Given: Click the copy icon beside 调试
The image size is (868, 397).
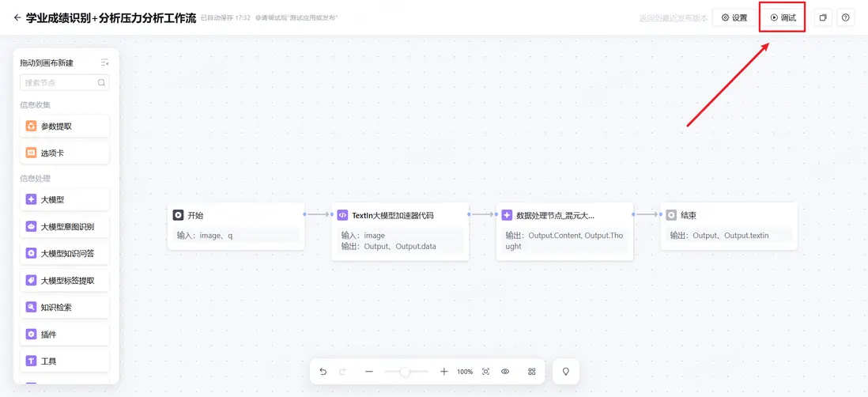Looking at the screenshot, I should point(823,17).
